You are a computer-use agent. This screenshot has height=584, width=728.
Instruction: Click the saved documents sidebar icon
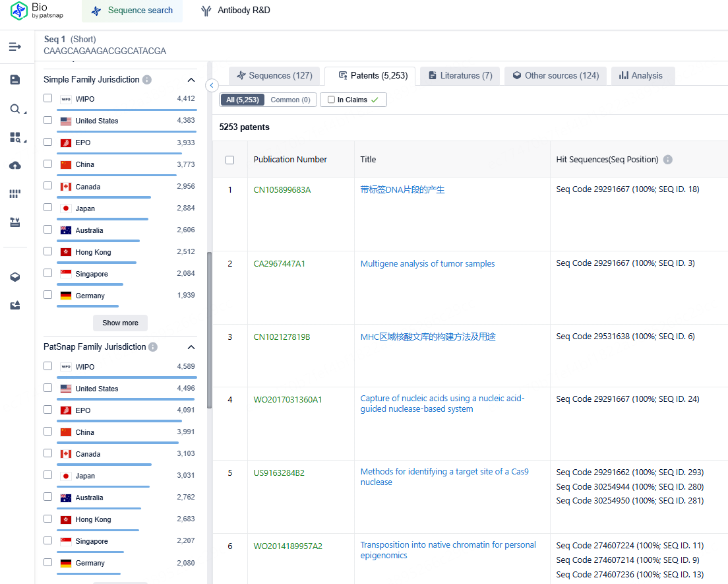[15, 80]
